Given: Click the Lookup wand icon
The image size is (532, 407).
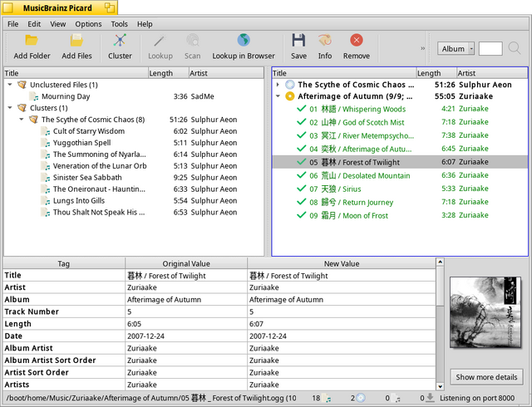Looking at the screenshot, I should [160, 41].
